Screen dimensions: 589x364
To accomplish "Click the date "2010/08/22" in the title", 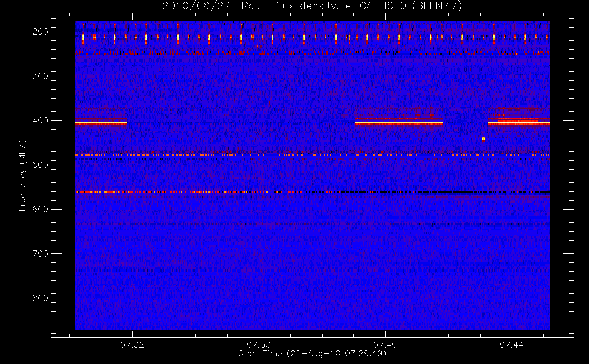I will click(x=196, y=6).
